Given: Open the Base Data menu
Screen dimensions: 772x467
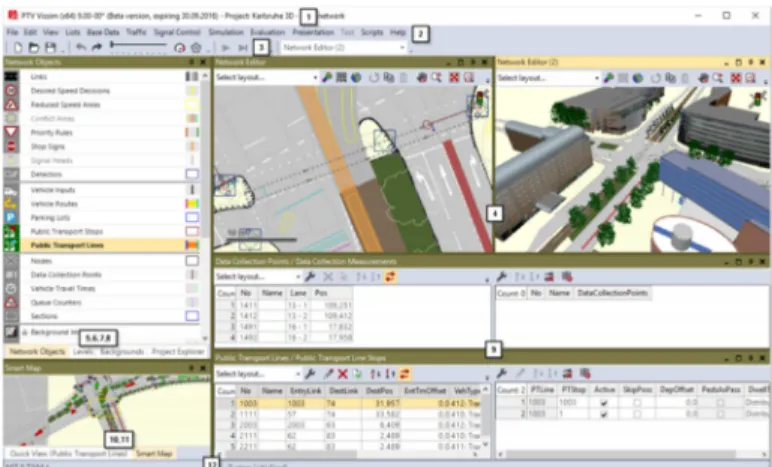Looking at the screenshot, I should tap(103, 32).
